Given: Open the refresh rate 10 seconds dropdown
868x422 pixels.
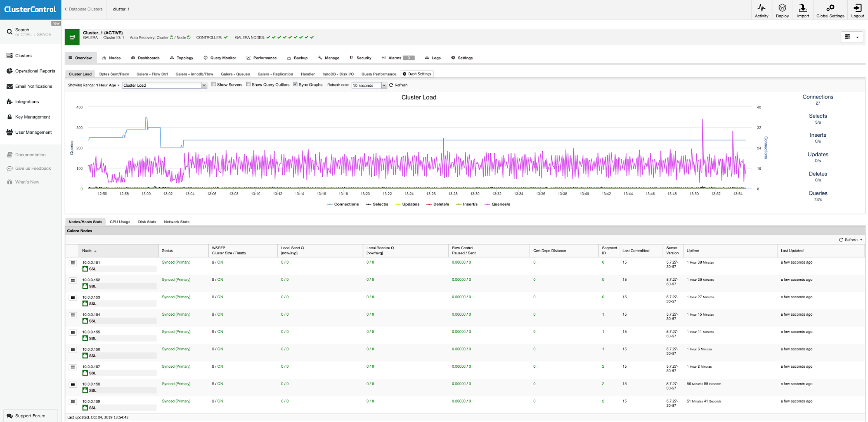Looking at the screenshot, I should [x=369, y=86].
